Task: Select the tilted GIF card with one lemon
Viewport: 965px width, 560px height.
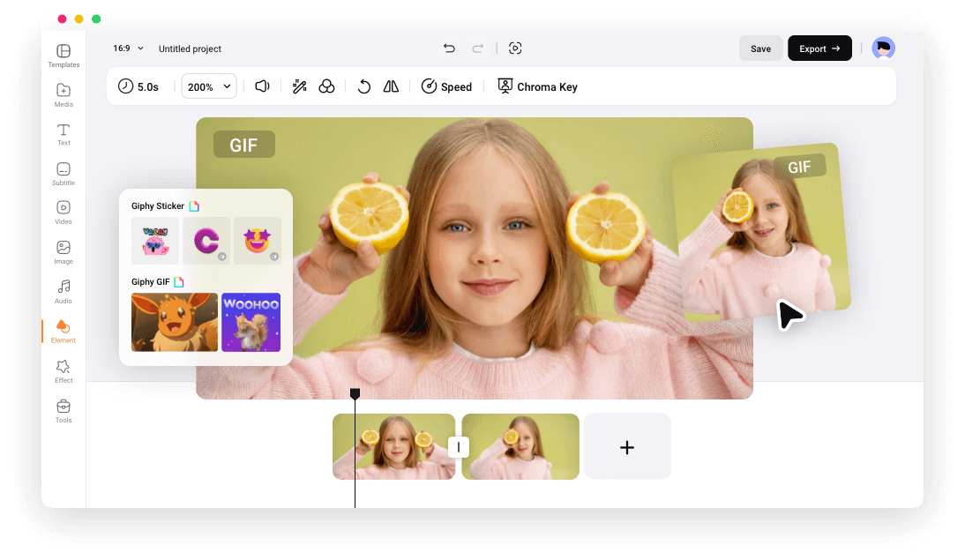Action: [762, 233]
